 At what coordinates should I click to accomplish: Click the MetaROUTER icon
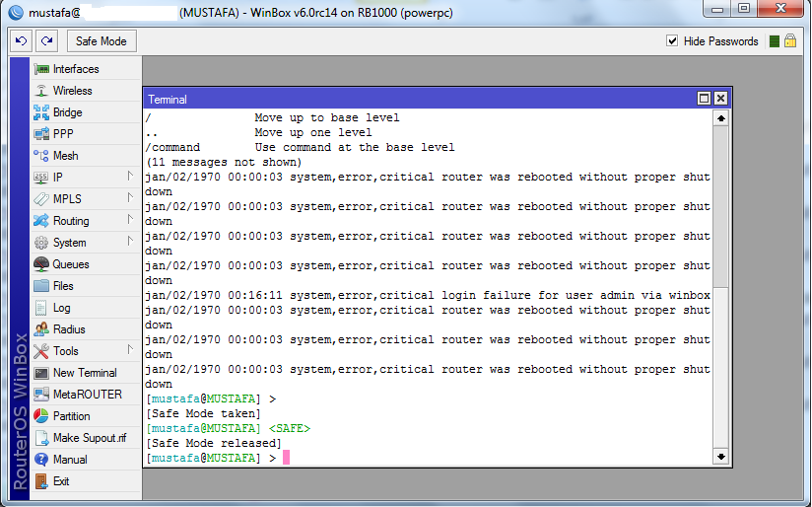click(41, 395)
